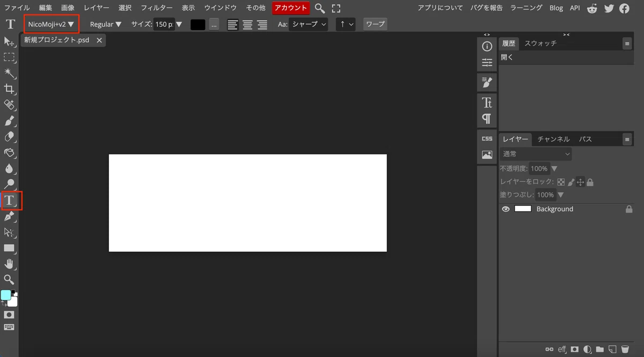
Task: Open the 塗りつぶし fill slider arrow
Action: (x=561, y=195)
